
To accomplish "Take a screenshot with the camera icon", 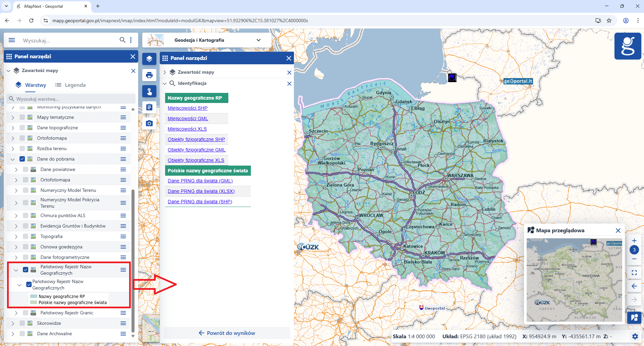I will (149, 123).
